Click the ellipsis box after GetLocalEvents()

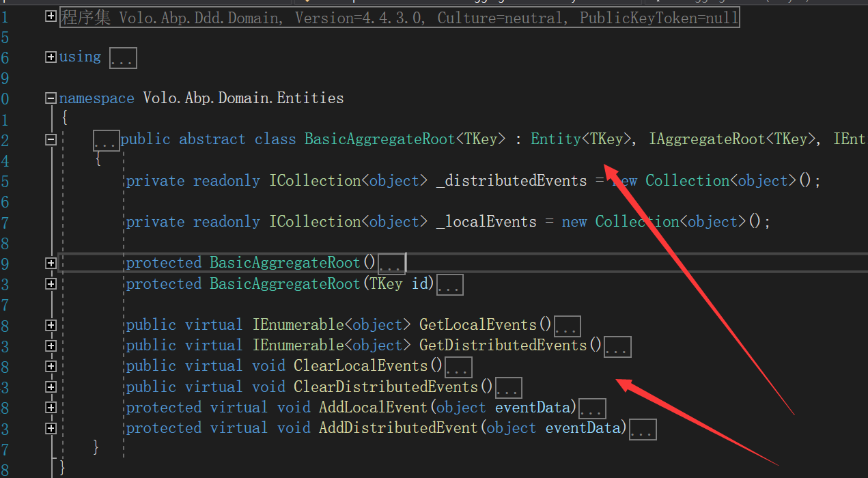click(568, 326)
